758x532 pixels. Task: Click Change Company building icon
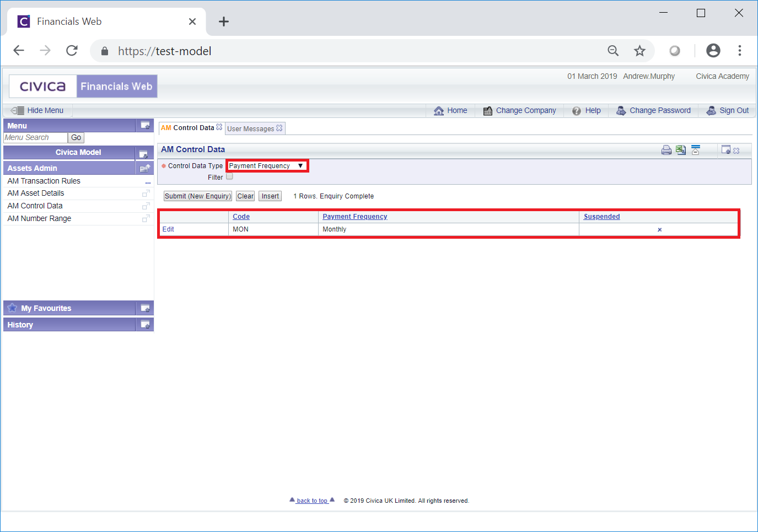[x=488, y=111]
